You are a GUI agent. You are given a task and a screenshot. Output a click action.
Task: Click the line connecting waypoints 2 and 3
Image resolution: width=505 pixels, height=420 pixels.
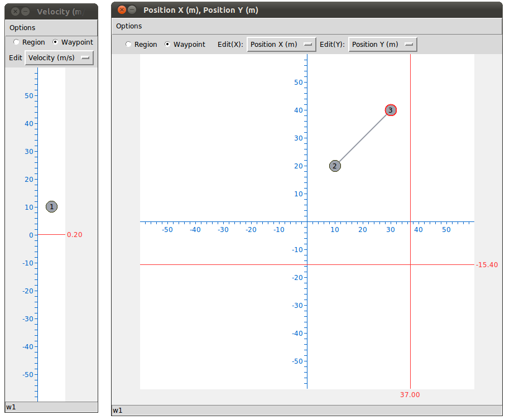click(x=363, y=138)
